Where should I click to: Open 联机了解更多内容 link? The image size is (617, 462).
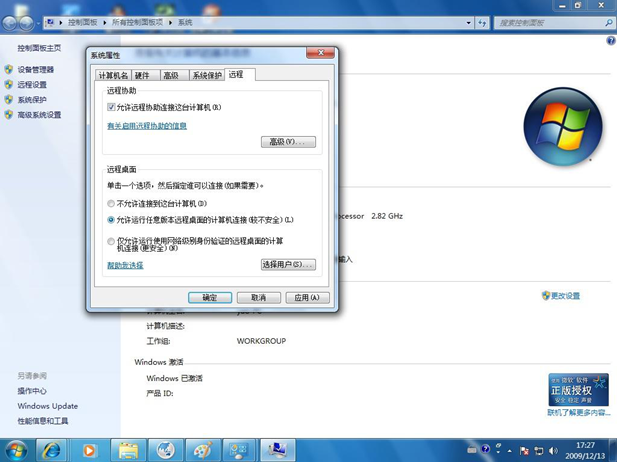click(x=579, y=412)
